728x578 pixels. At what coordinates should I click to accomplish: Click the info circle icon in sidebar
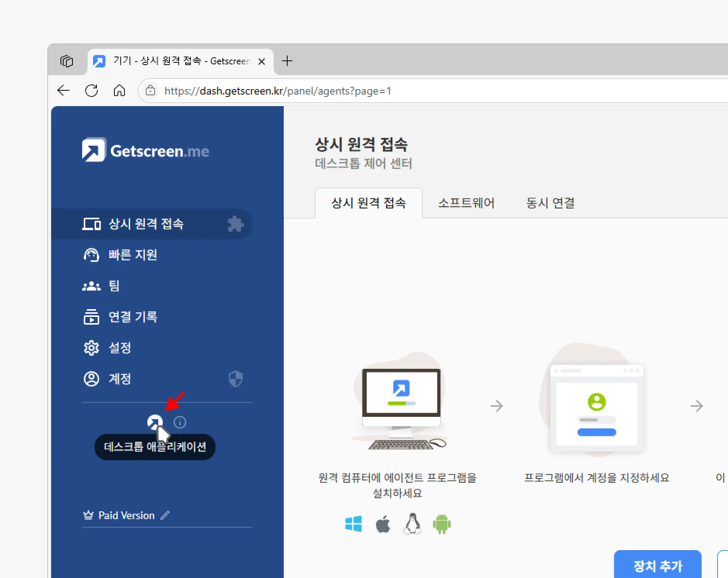click(180, 422)
